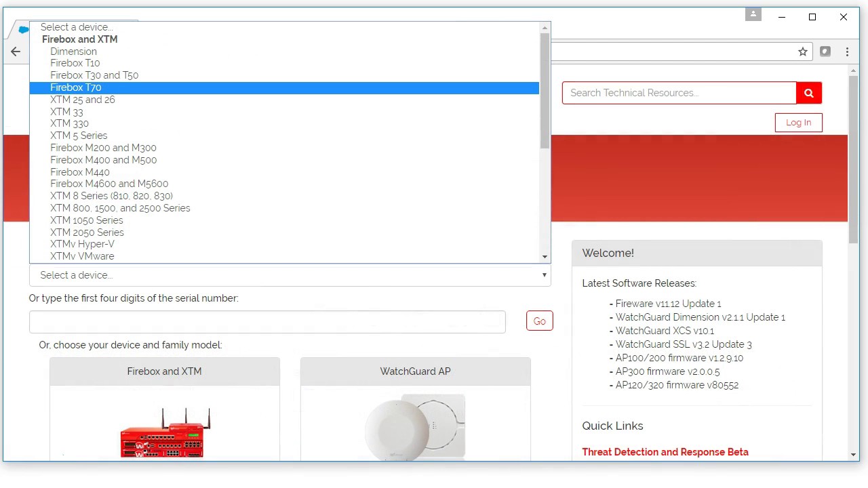Click the page vertical scrollbar thumb
Screen dimensions: 868x488
[853, 159]
